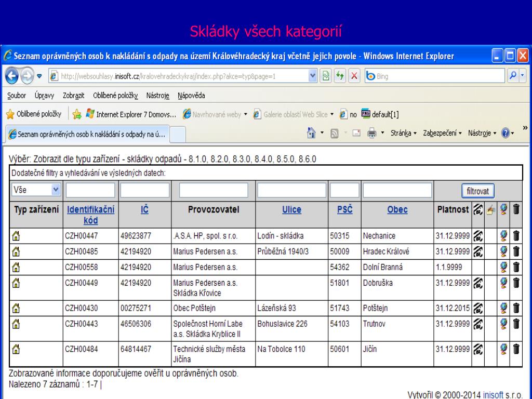Image resolution: width=532 pixels, height=399 pixels.
Task: Select the CZH00484 identification code cell
Action: pos(90,354)
